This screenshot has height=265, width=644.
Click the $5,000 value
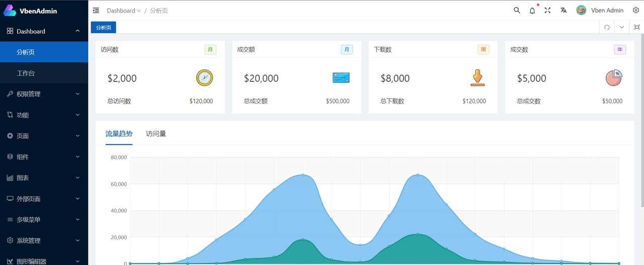pos(532,78)
